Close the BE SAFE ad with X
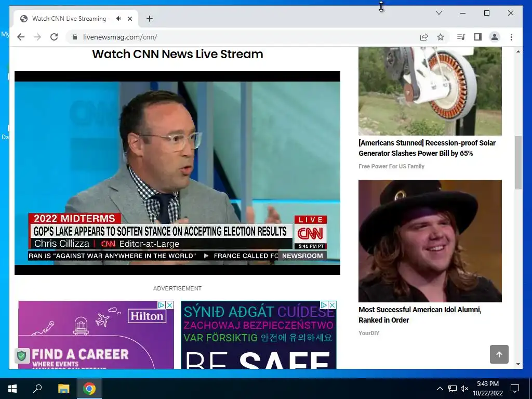The image size is (532, 399). coord(332,305)
